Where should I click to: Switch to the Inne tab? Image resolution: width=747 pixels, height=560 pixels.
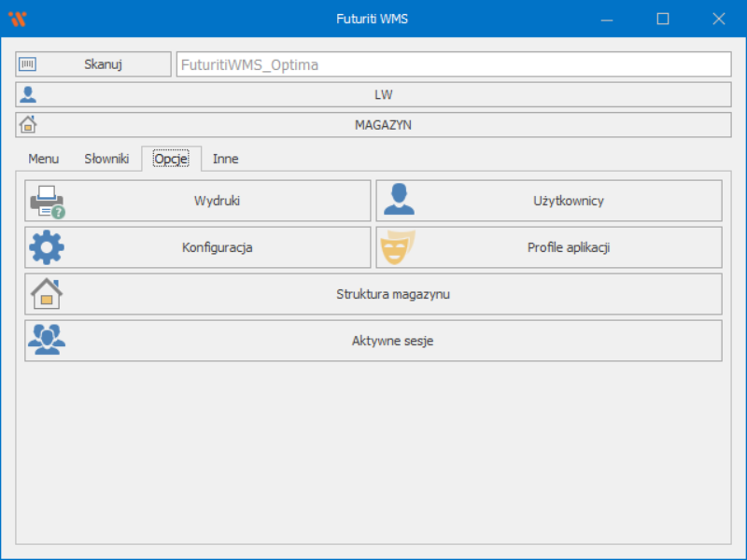(225, 159)
